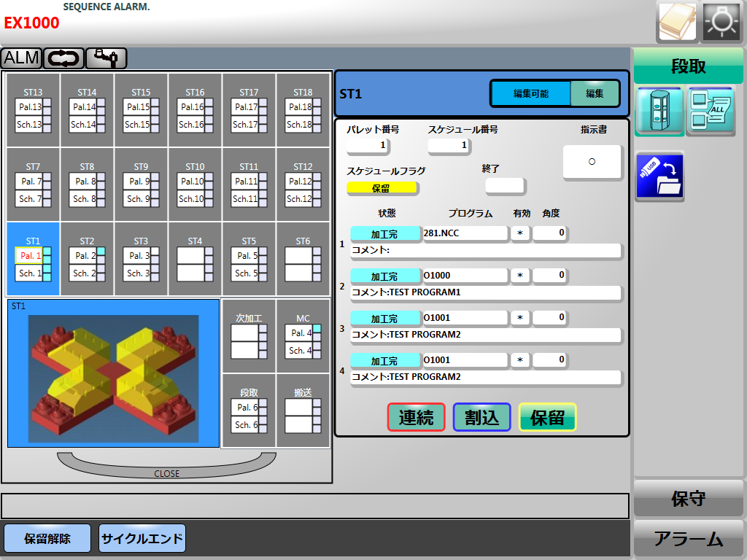This screenshot has width=747, height=560.
Task: Toggle the 有効 asterisk for row 2 O1000
Action: (520, 276)
